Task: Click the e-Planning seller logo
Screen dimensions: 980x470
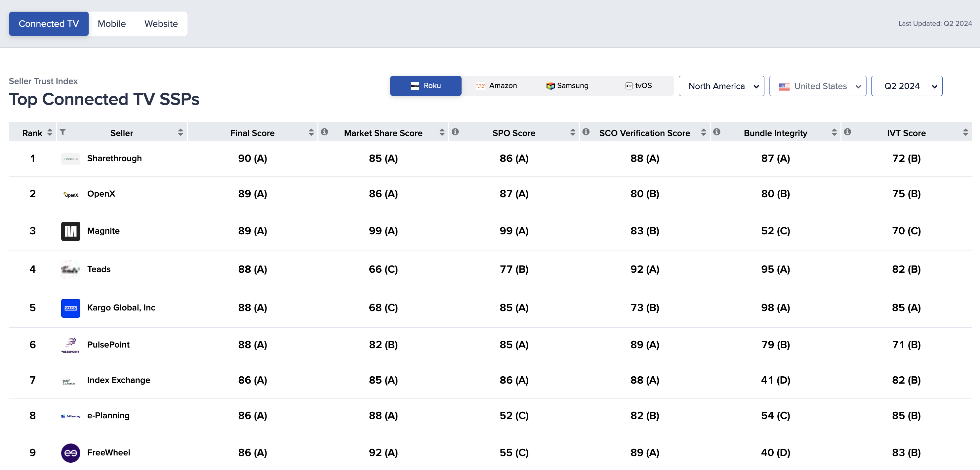Action: 70,416
